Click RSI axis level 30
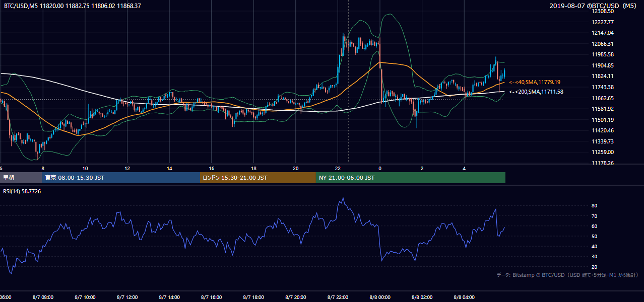The width and height of the screenshot is (644, 302). [x=595, y=256]
